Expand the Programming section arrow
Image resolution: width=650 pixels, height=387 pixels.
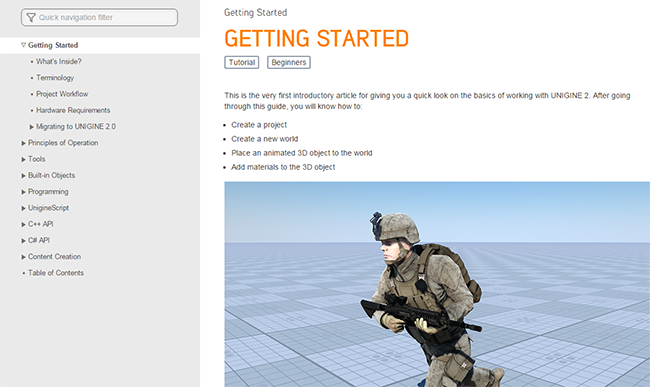point(23,192)
